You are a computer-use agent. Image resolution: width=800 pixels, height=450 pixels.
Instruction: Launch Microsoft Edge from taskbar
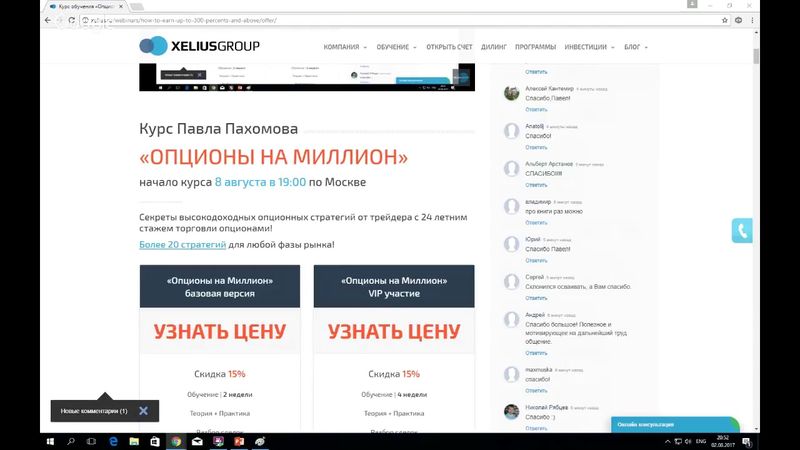click(x=113, y=441)
